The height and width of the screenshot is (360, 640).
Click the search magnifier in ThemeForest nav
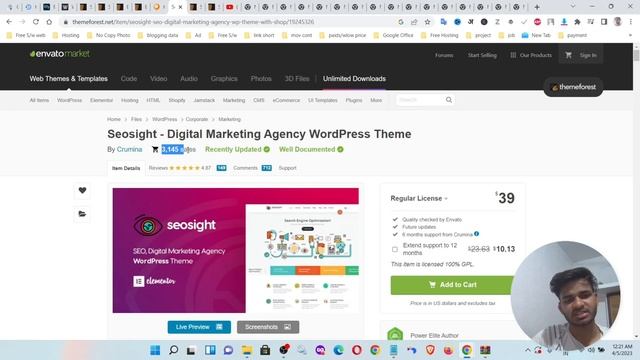[x=449, y=100]
